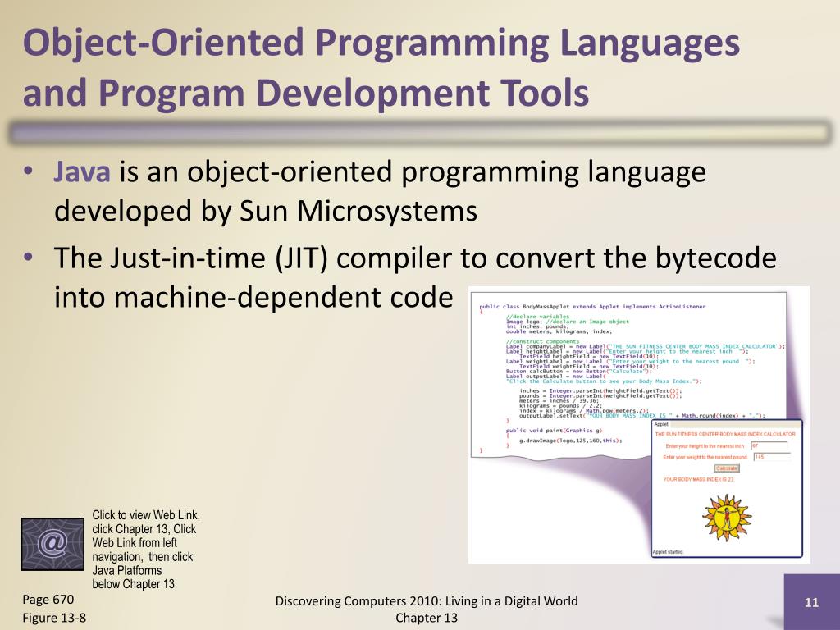Click the applet title 'THE SUN FITNESS CENTER'
This screenshot has height=630, width=840.
coord(725,434)
